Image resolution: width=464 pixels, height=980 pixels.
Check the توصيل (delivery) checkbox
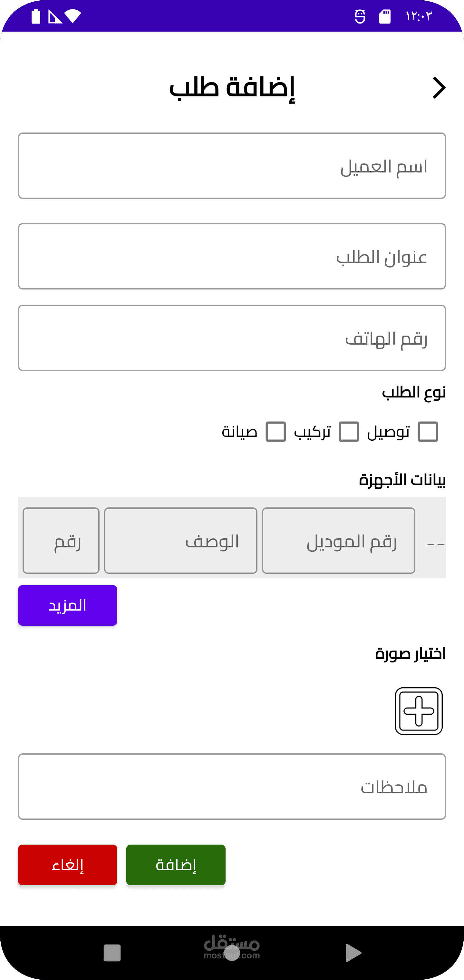[x=428, y=432]
